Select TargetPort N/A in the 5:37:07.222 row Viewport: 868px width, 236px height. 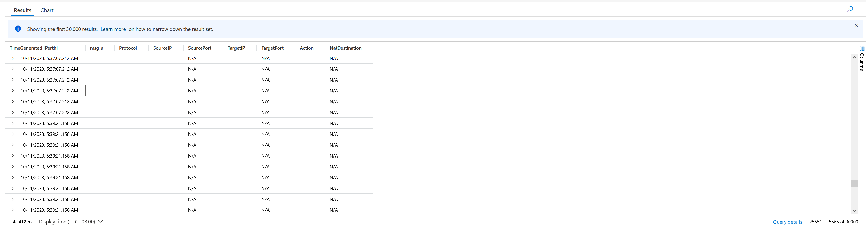[265, 112]
